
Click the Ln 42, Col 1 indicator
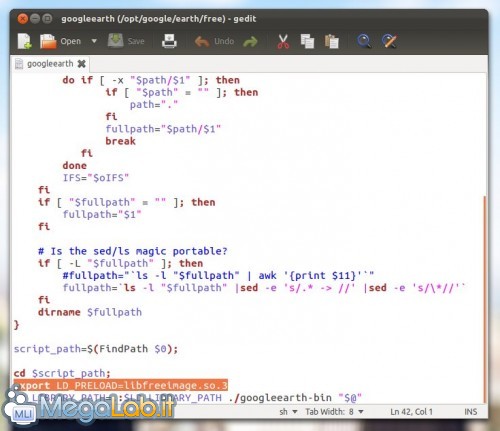411,412
